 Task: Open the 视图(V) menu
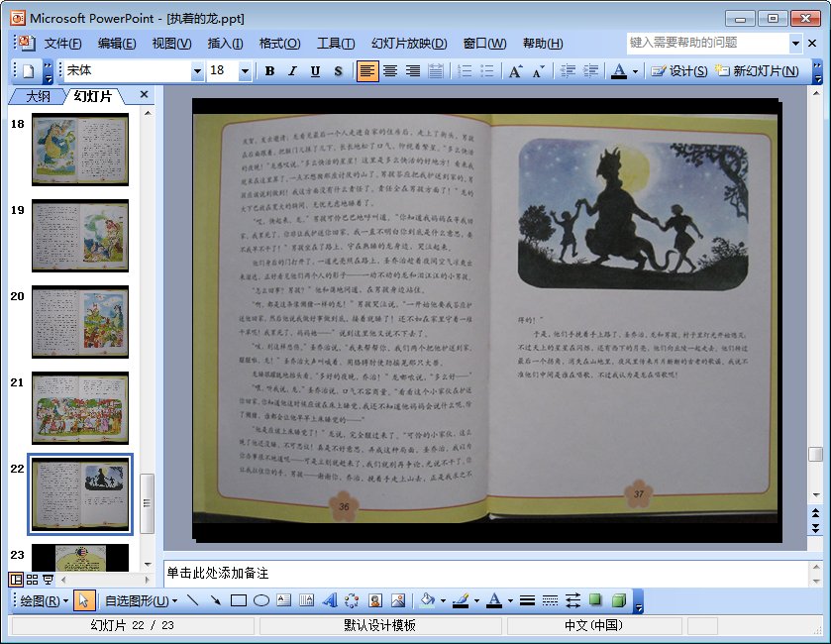[171, 44]
